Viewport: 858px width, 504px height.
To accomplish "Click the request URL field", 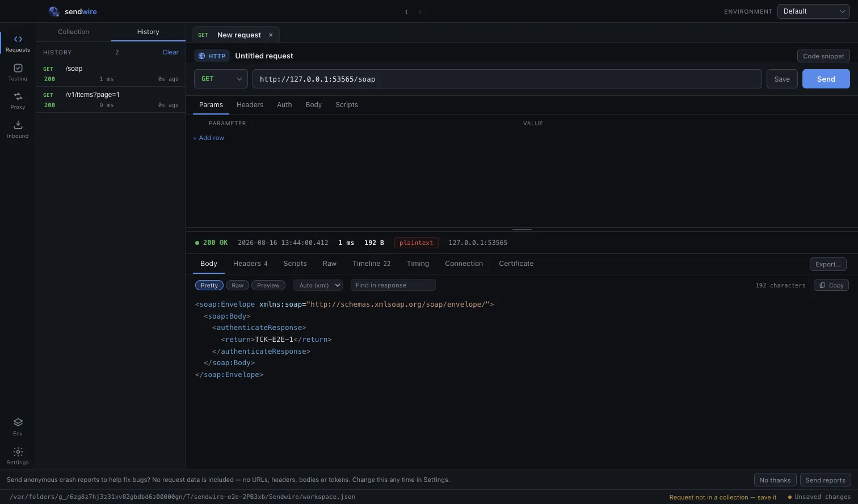I will click(x=507, y=79).
